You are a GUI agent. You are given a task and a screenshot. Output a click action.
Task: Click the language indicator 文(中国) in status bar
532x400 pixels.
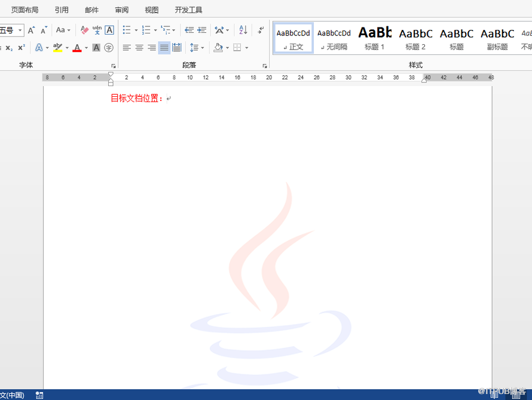coord(12,395)
